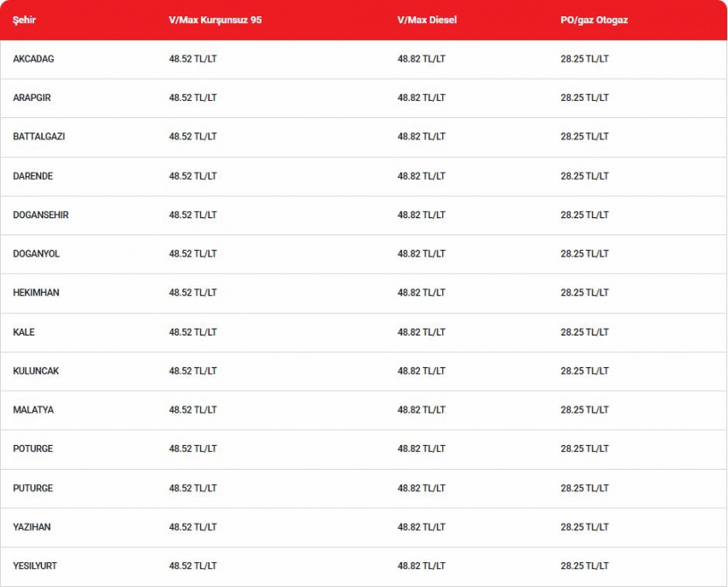Click the V/Max Kurşunsuz 95 column header

(x=215, y=20)
